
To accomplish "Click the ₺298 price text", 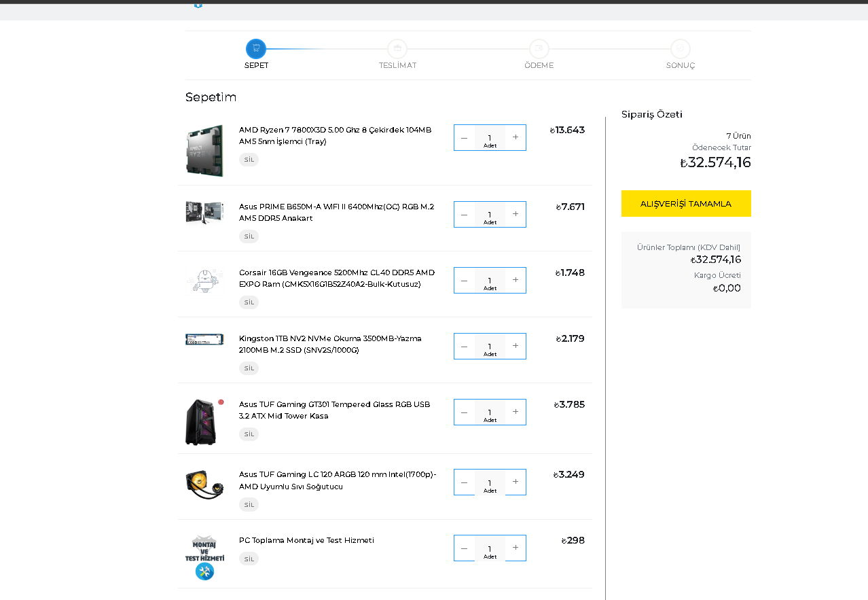I will [573, 540].
